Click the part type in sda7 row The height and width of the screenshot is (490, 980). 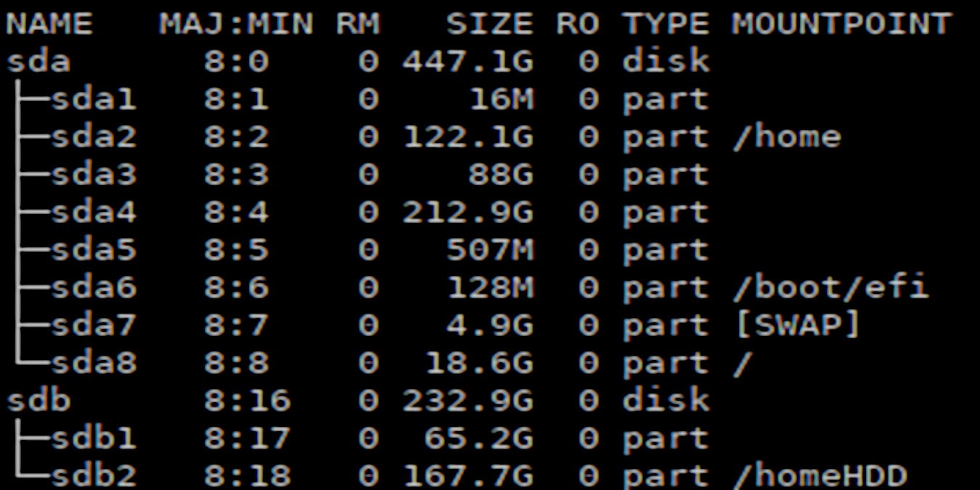665,327
